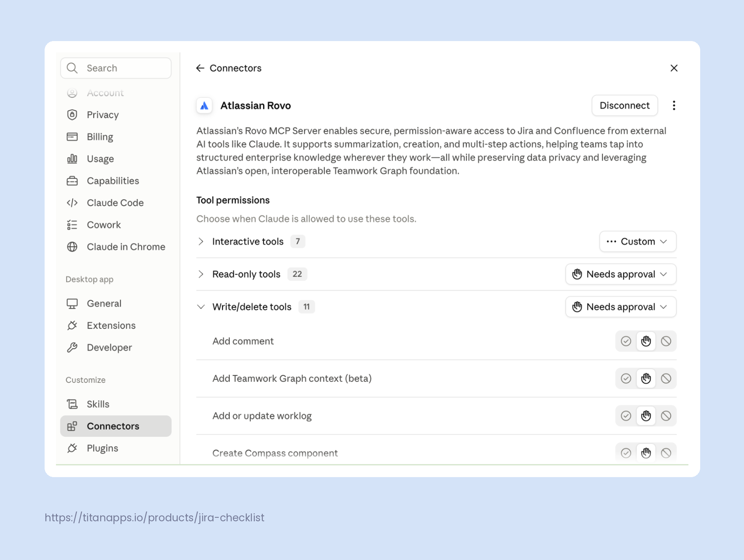
Task: Click the Disconnect button
Action: tap(625, 106)
